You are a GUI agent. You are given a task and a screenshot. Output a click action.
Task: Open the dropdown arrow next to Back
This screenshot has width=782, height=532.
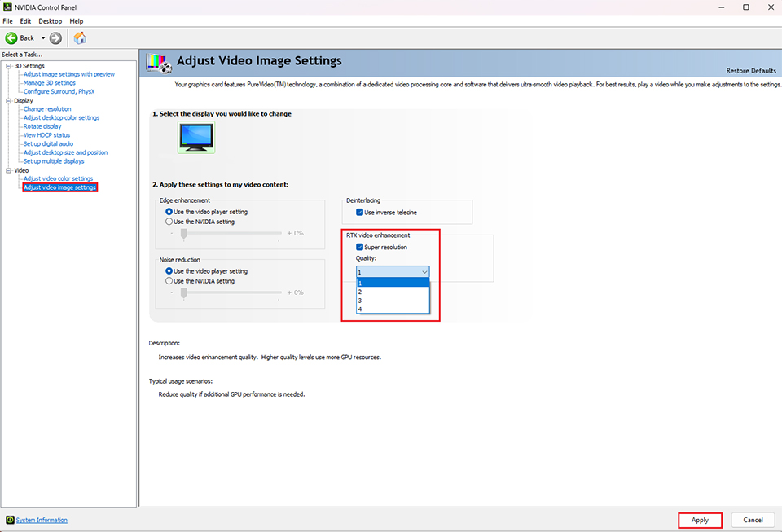[42, 37]
